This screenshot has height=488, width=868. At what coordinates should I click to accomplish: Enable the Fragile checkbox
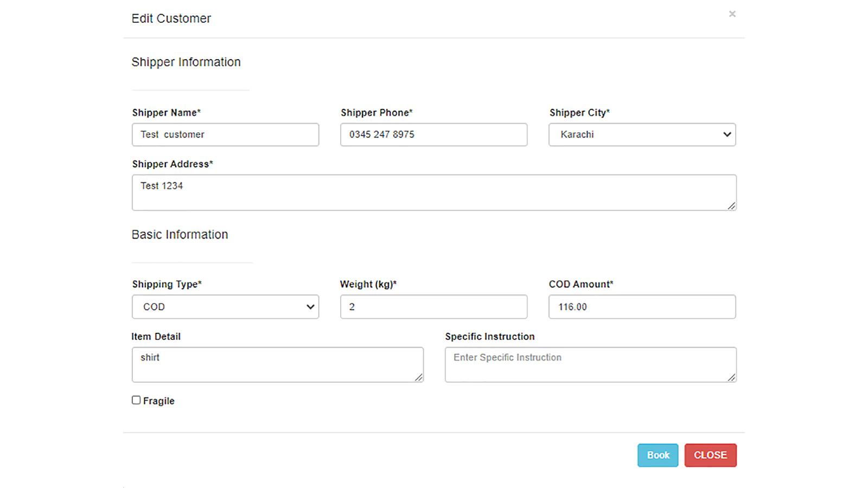[x=136, y=400]
